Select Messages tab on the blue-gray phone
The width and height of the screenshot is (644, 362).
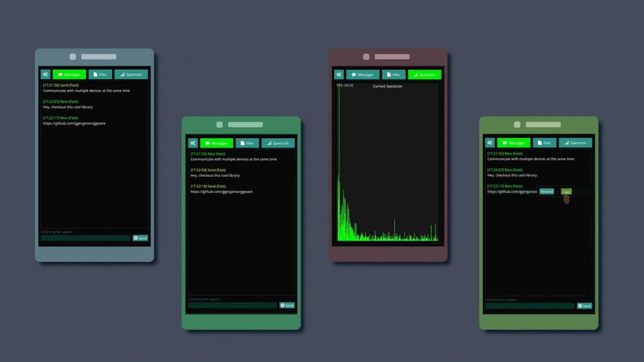pos(69,74)
